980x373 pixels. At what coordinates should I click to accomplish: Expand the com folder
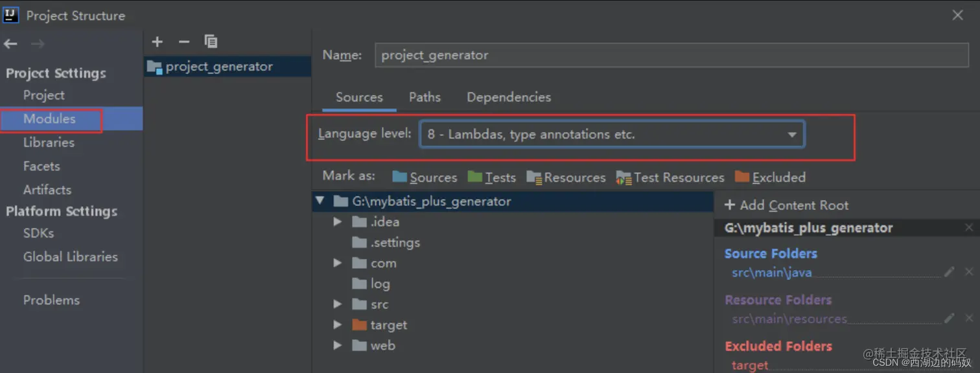coord(338,264)
